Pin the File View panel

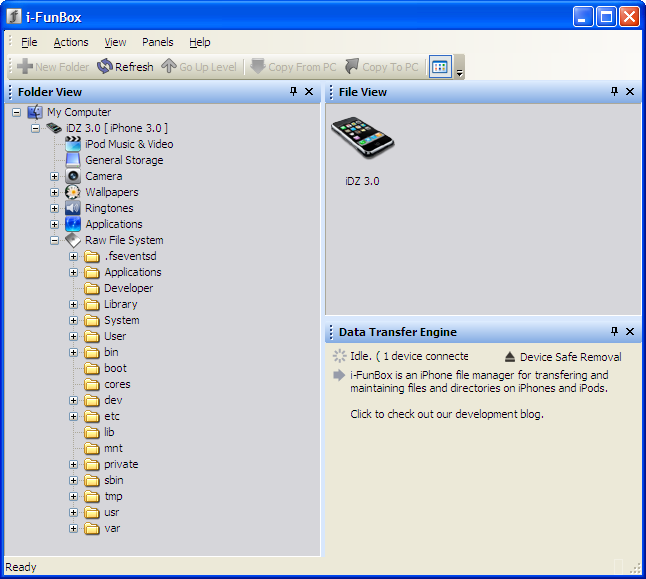click(614, 91)
